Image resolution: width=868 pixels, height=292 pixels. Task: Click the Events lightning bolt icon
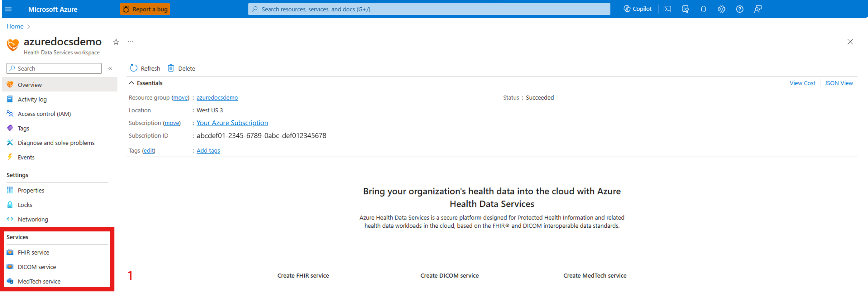coord(10,157)
